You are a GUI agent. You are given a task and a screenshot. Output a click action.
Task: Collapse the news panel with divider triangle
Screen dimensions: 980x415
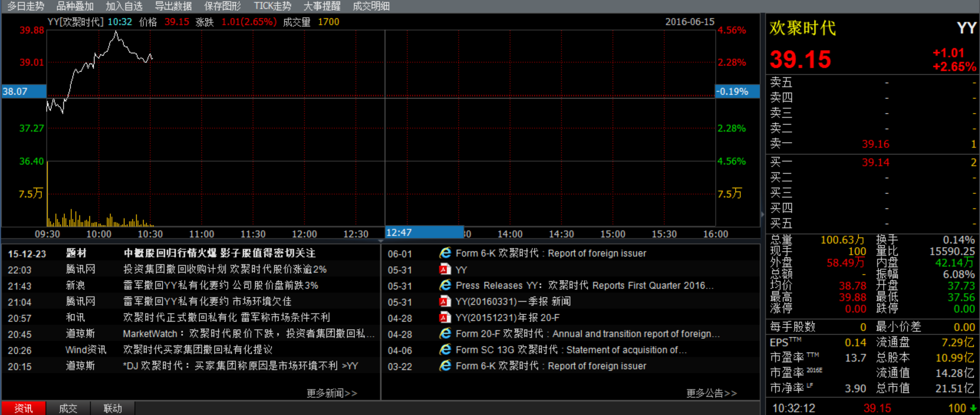pos(381,241)
